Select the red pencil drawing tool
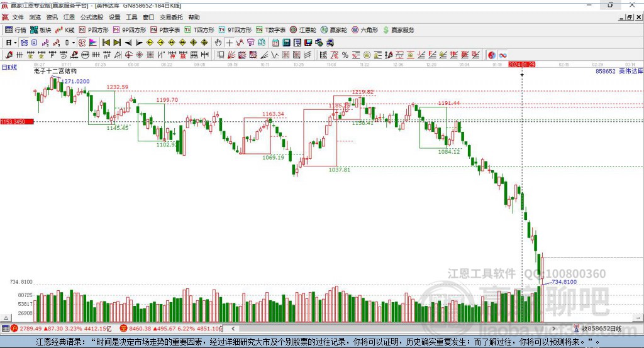644x348 pixels. coord(9,55)
